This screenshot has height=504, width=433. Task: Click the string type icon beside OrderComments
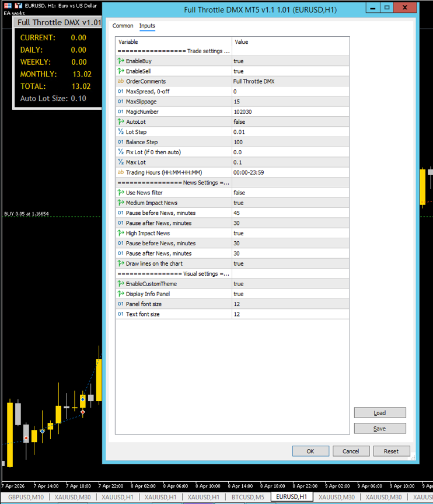click(121, 82)
